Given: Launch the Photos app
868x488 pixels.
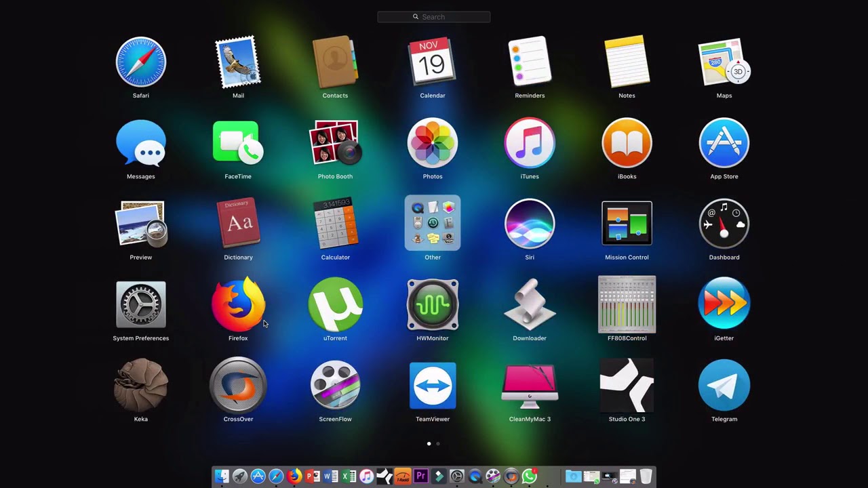Looking at the screenshot, I should (x=432, y=143).
